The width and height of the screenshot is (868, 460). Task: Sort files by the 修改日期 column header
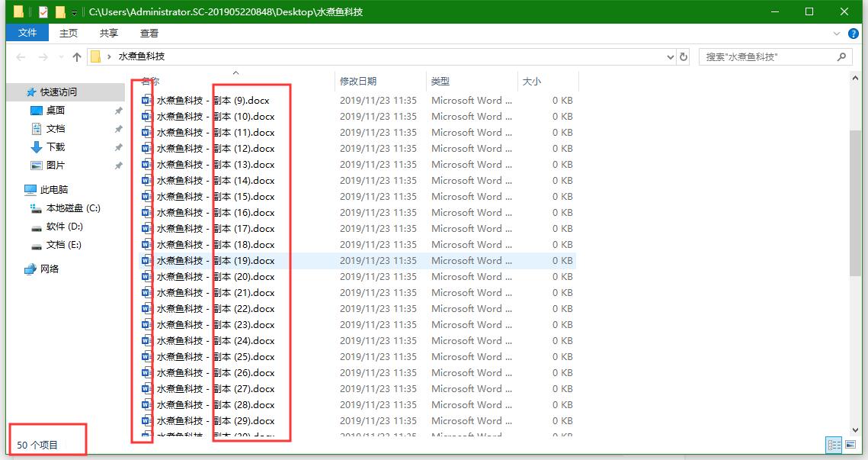click(358, 82)
